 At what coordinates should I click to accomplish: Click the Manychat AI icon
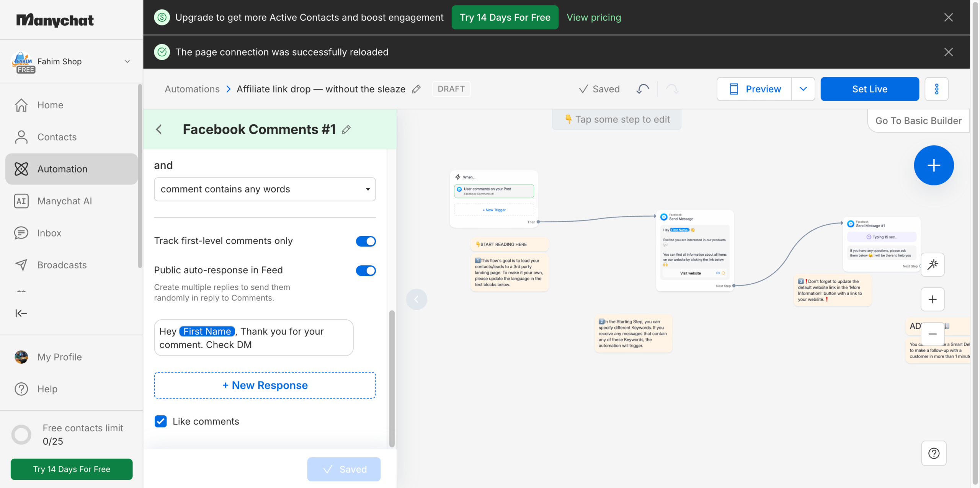pyautogui.click(x=21, y=201)
